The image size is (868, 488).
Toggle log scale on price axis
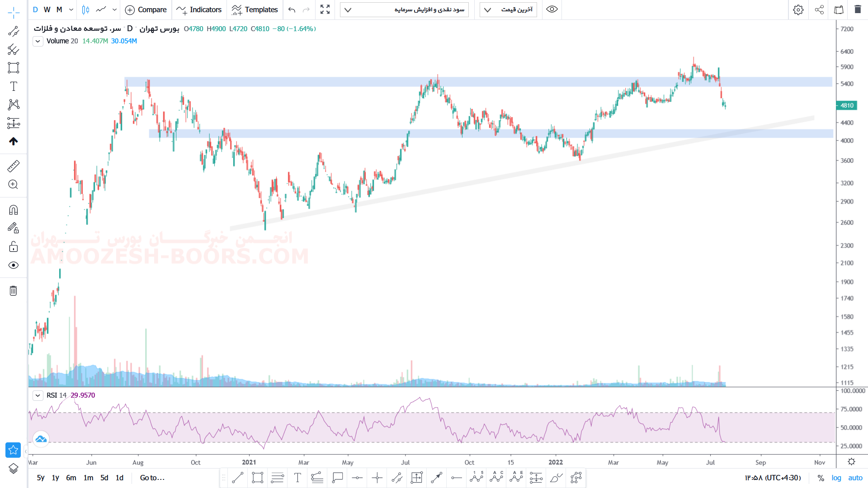[836, 478]
